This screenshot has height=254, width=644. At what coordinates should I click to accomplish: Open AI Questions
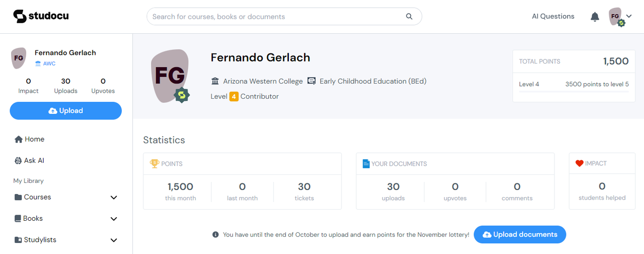click(553, 16)
